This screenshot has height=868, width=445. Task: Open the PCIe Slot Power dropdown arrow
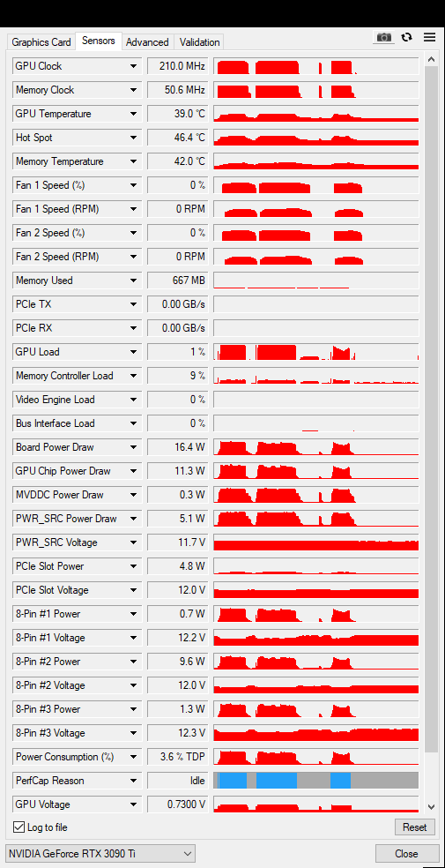[133, 566]
